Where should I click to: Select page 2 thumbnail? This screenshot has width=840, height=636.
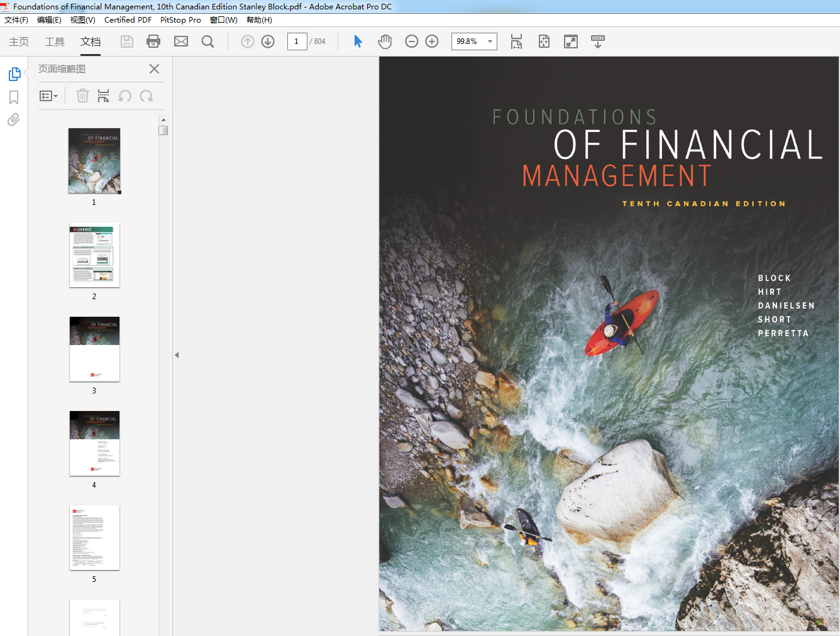(94, 255)
